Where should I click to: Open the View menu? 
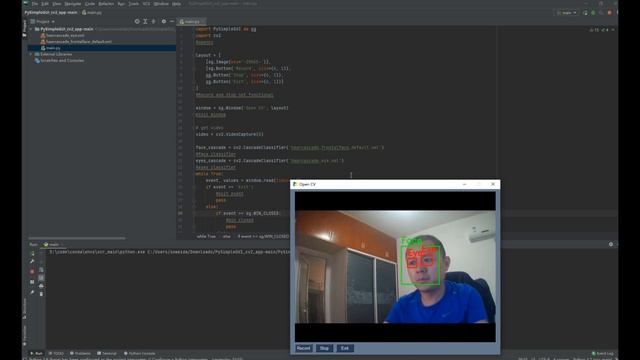point(57,4)
